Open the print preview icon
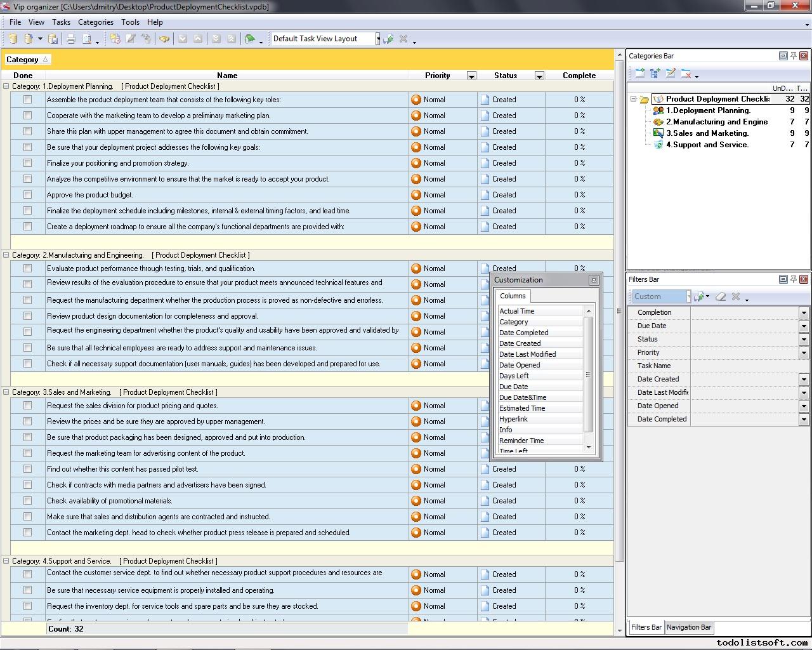Screen dimensions: 812x650 [86, 39]
